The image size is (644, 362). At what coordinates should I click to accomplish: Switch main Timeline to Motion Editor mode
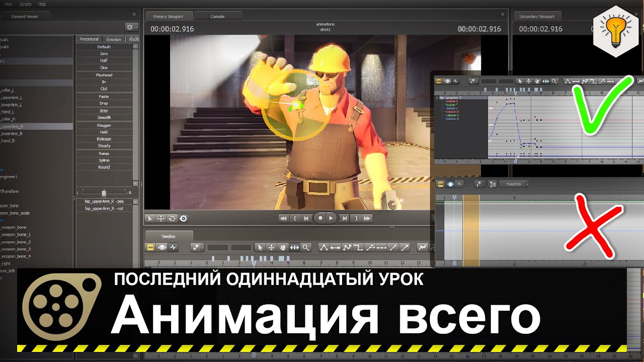coord(162,247)
